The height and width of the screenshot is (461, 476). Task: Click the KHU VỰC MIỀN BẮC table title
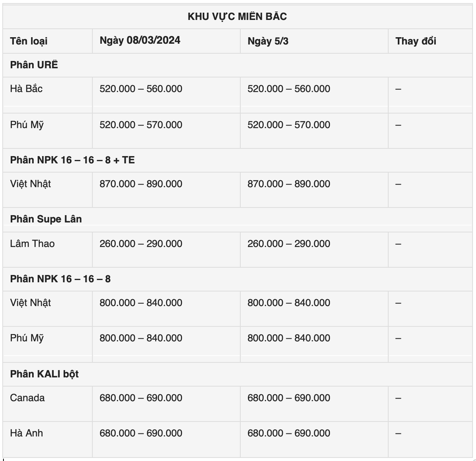237,16
